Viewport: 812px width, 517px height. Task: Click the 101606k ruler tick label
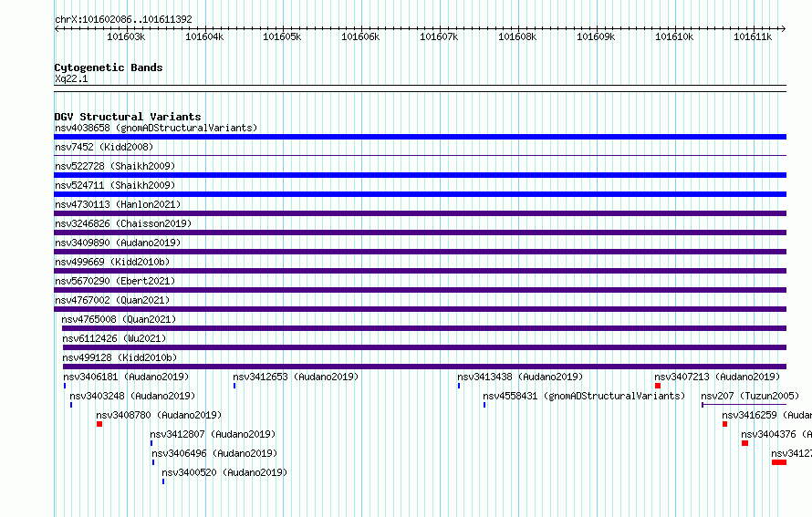coord(360,36)
